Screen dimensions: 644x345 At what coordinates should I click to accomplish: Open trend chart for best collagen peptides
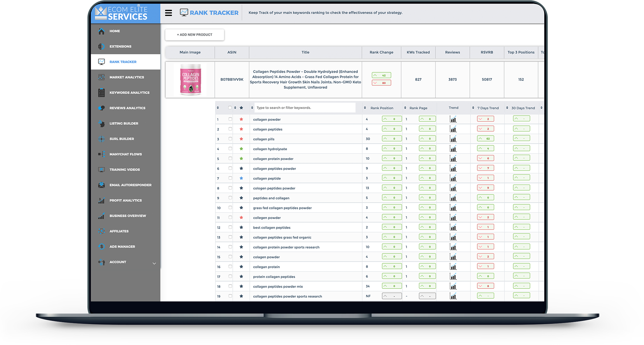[453, 228]
